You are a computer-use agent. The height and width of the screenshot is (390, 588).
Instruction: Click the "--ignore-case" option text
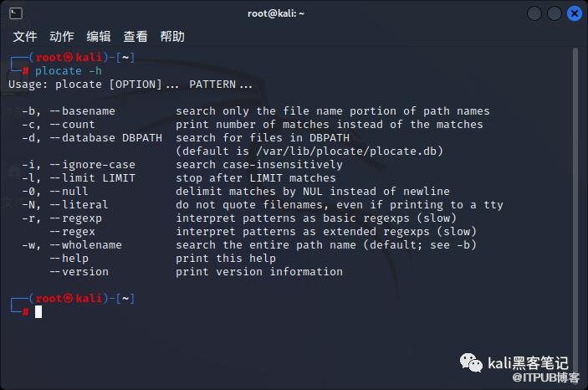[92, 165]
